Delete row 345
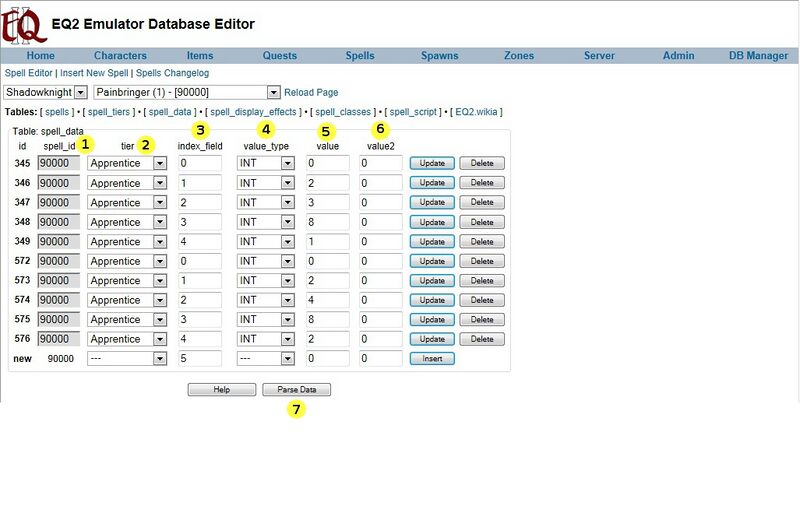 (482, 163)
